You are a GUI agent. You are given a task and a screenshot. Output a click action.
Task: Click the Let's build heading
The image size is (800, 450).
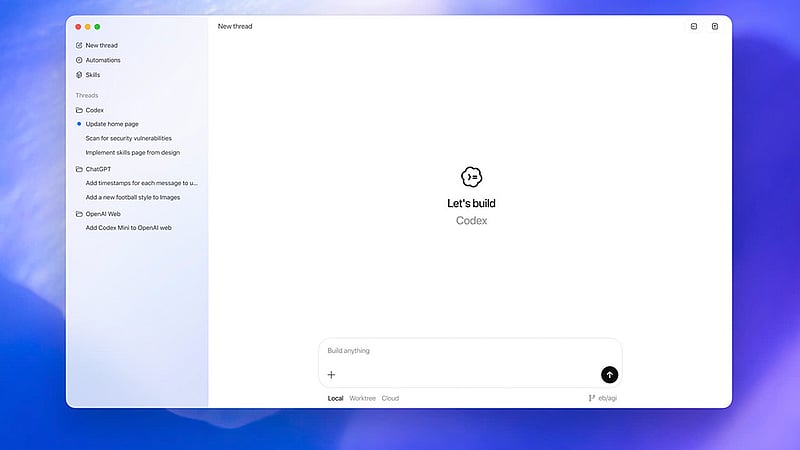(471, 203)
